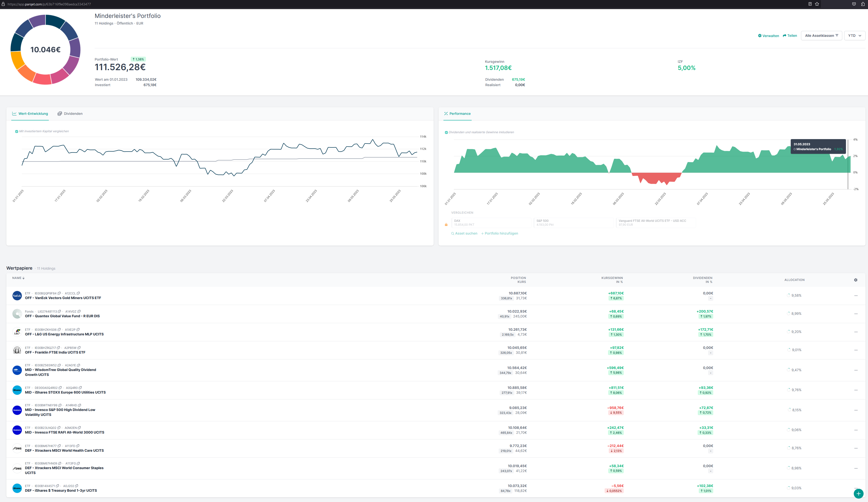Click the Teilen share icon
This screenshot has width=868, height=502.
pos(785,36)
